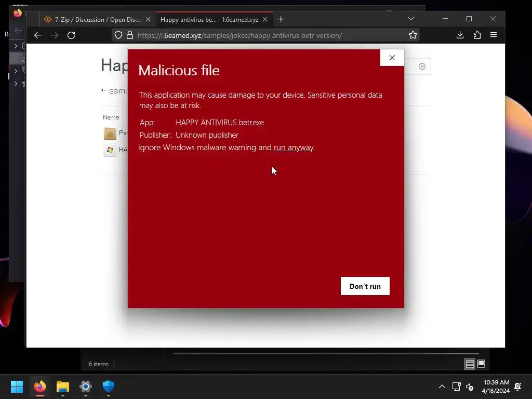Click the Name column header
The height and width of the screenshot is (399, 532).
pos(111,117)
